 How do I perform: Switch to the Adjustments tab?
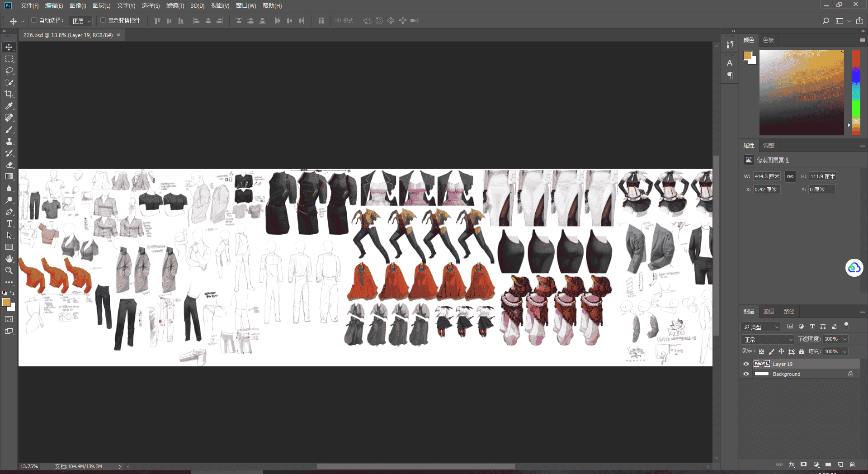[x=769, y=146]
